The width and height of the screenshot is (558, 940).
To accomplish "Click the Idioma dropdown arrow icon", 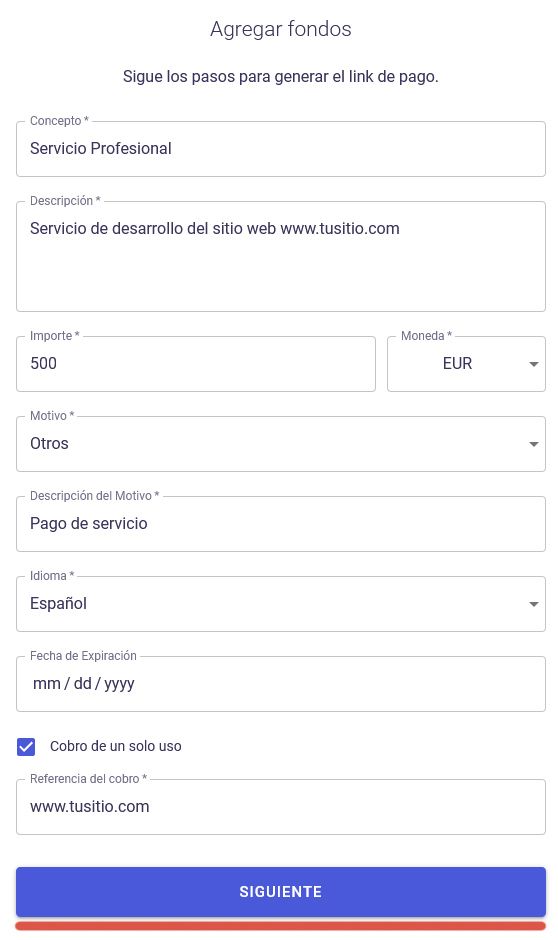I will click(x=533, y=604).
